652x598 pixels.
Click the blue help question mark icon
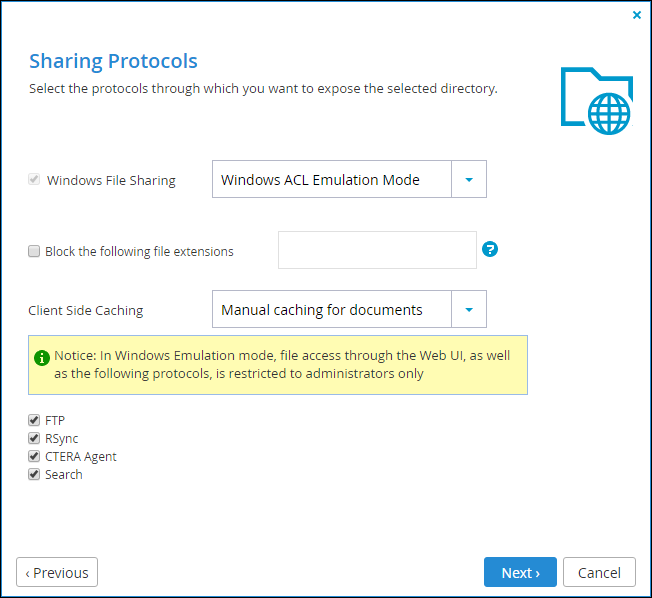click(x=490, y=250)
